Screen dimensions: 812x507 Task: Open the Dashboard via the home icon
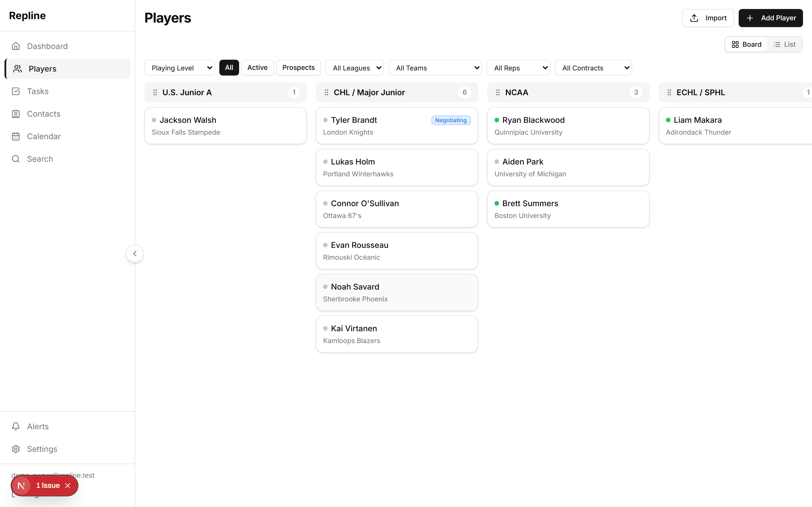16,46
